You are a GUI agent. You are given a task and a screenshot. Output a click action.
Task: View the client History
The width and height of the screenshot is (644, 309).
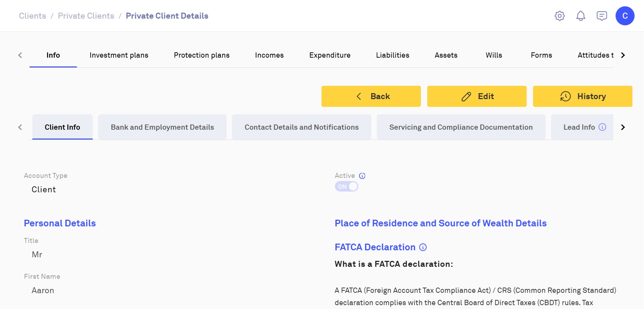tap(582, 96)
